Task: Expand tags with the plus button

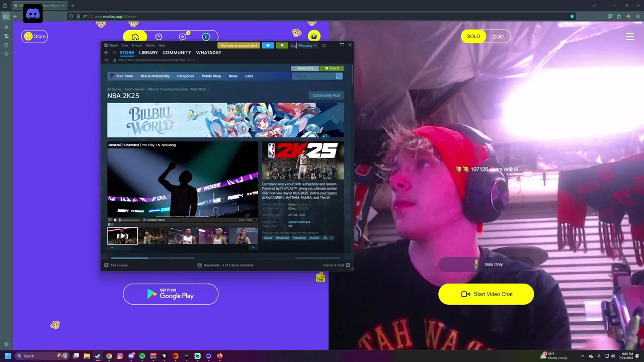Action: [332, 238]
